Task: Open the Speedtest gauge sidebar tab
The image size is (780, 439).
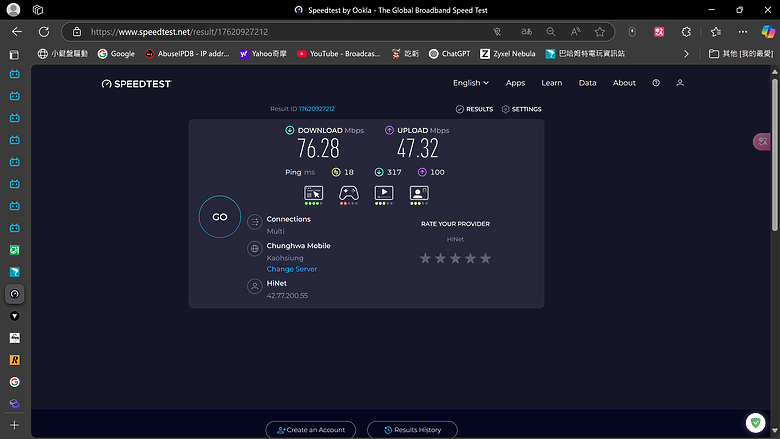Action: 14,294
